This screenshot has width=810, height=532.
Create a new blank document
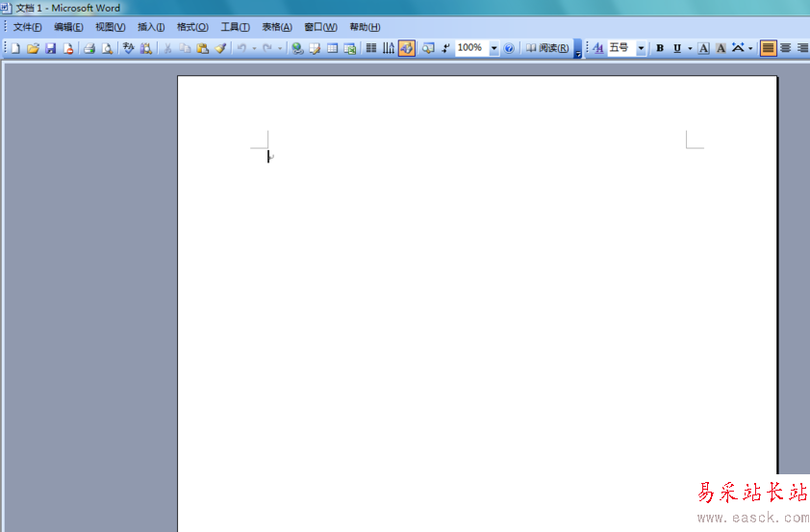(x=15, y=48)
